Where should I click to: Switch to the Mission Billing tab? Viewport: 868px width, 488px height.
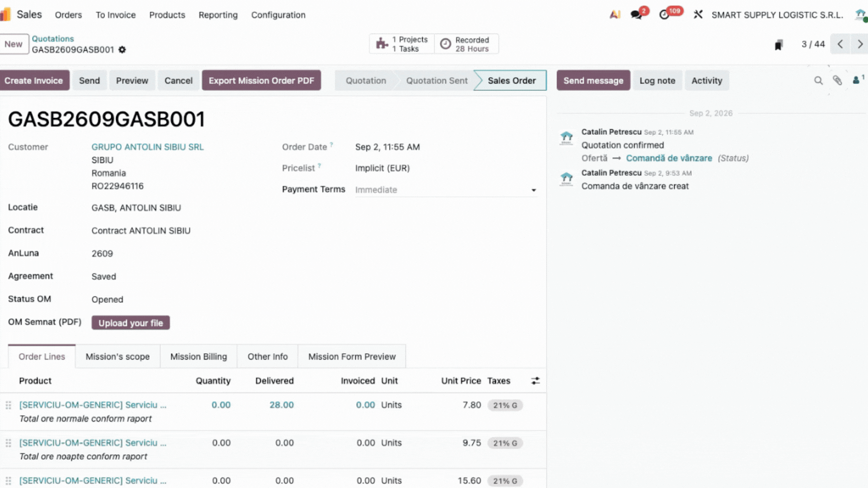coord(198,357)
